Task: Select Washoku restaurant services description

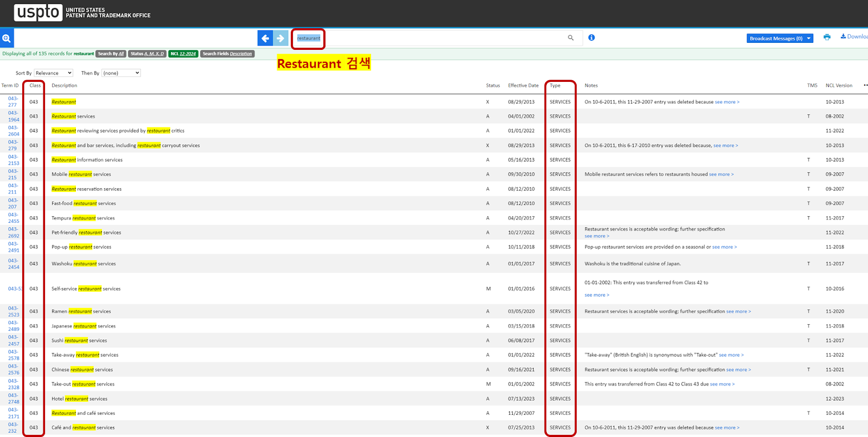Action: click(84, 264)
